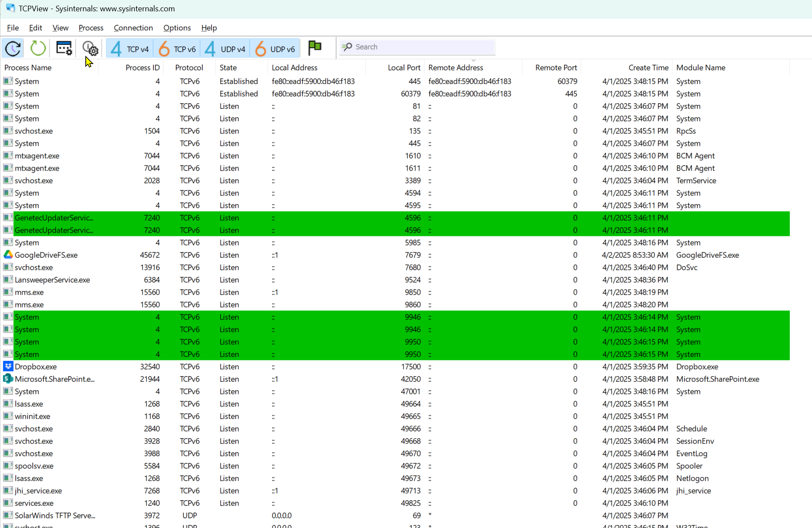Click the SolarWinds TFTP Server process icon
The width and height of the screenshot is (812, 528).
tap(7, 515)
